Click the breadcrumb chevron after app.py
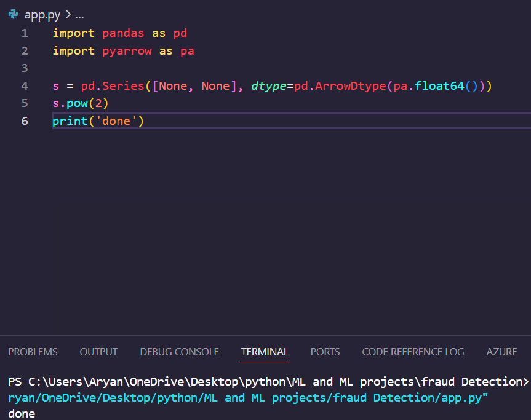 [x=67, y=15]
